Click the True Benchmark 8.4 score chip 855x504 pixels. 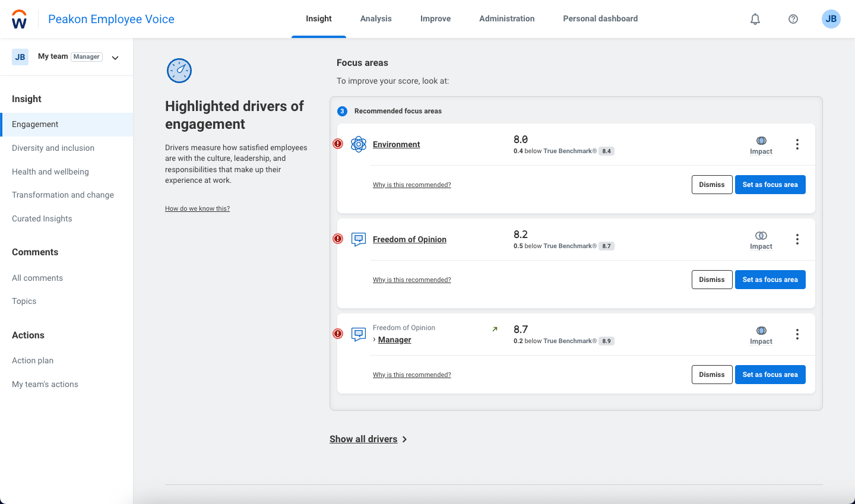(606, 151)
